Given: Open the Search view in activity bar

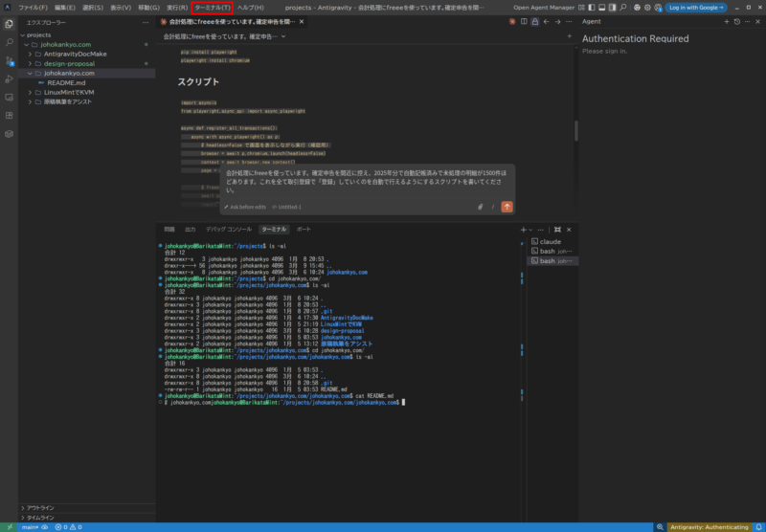Looking at the screenshot, I should (9, 40).
